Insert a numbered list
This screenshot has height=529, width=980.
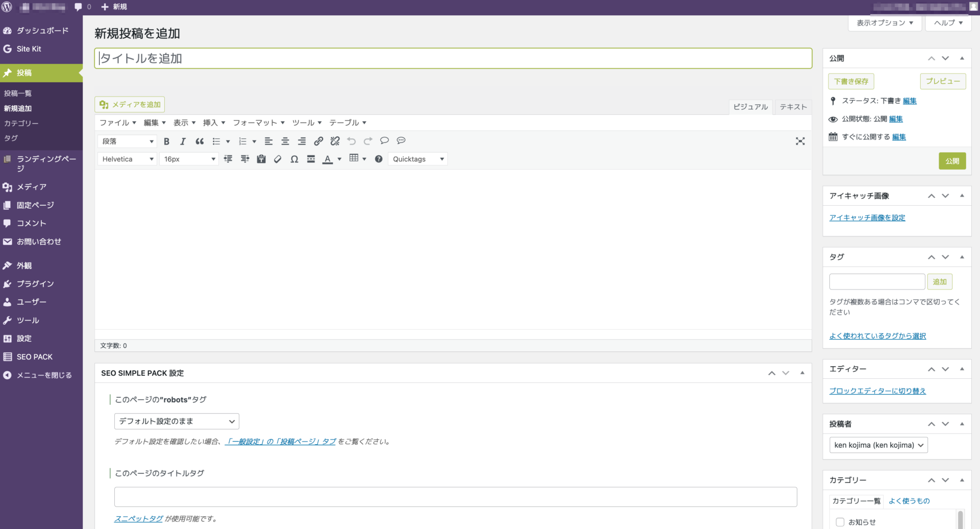tap(243, 141)
